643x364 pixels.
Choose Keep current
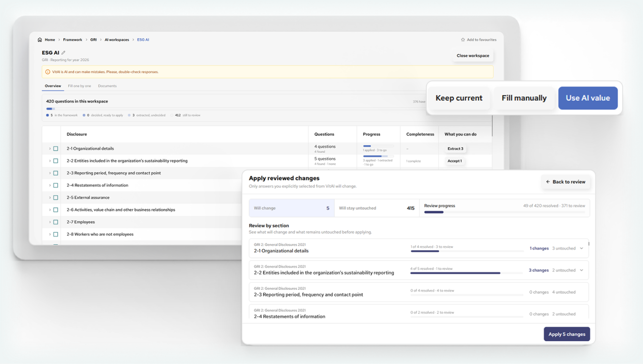[x=459, y=98]
